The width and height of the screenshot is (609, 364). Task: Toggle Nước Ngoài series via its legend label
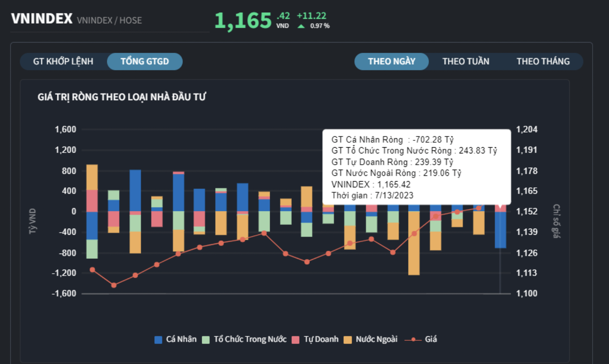point(376,339)
